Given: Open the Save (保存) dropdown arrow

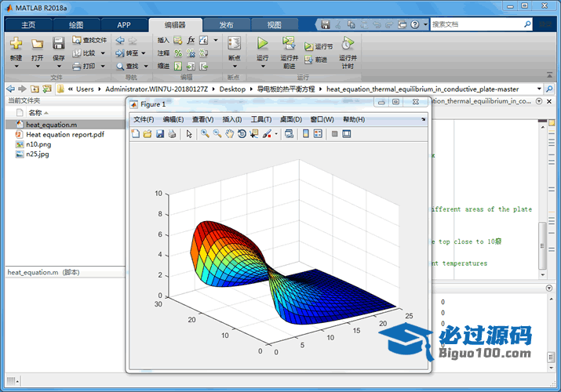Looking at the screenshot, I should point(59,67).
